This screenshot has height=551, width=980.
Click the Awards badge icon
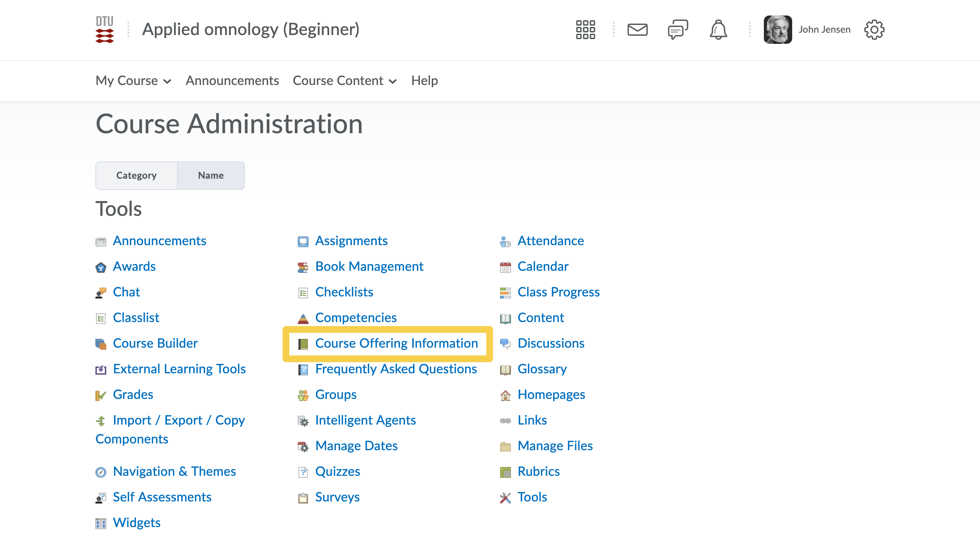coord(100,267)
